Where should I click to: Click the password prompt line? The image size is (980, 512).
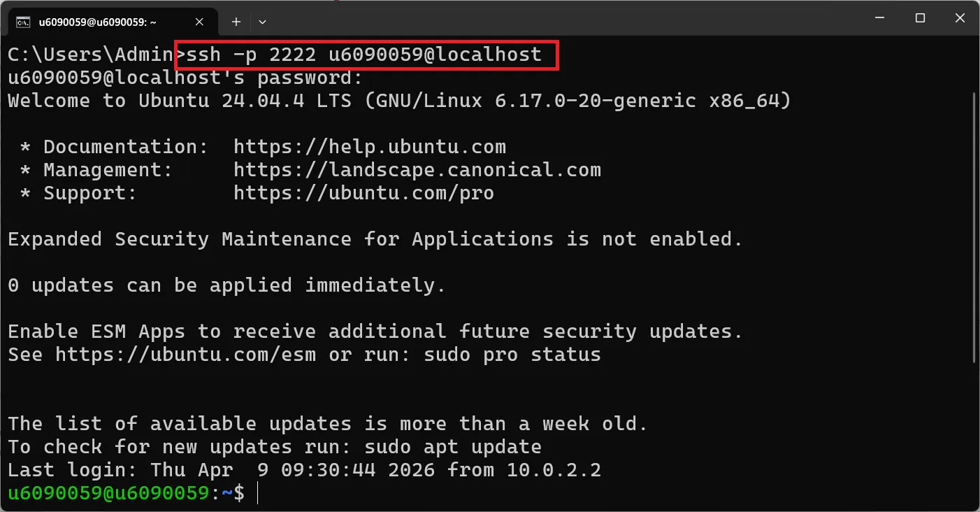(184, 77)
